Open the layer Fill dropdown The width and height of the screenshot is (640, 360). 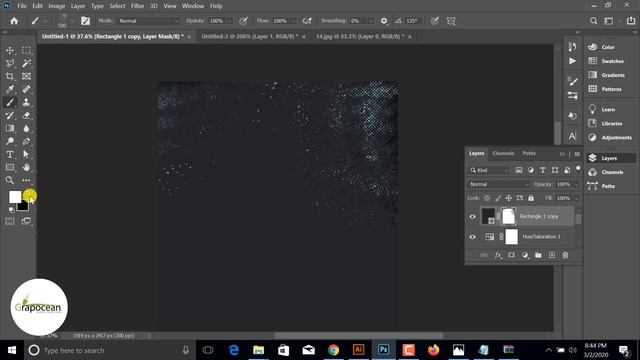click(x=576, y=198)
